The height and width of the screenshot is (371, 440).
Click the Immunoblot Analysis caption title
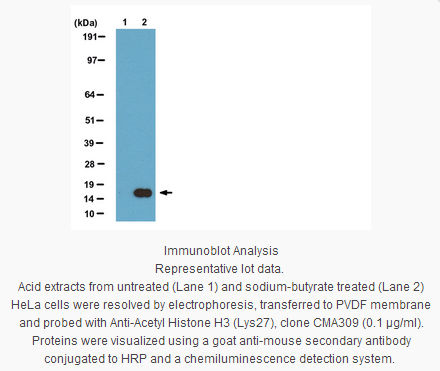pyautogui.click(x=221, y=251)
